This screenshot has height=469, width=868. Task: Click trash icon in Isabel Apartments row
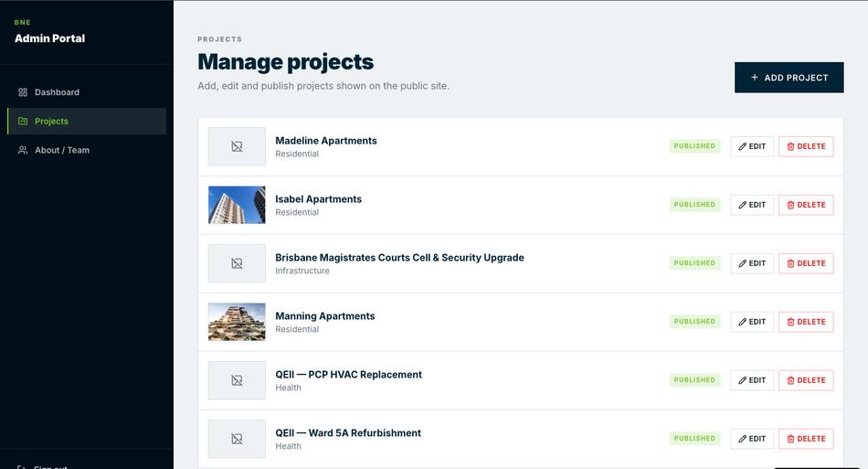pyautogui.click(x=790, y=205)
